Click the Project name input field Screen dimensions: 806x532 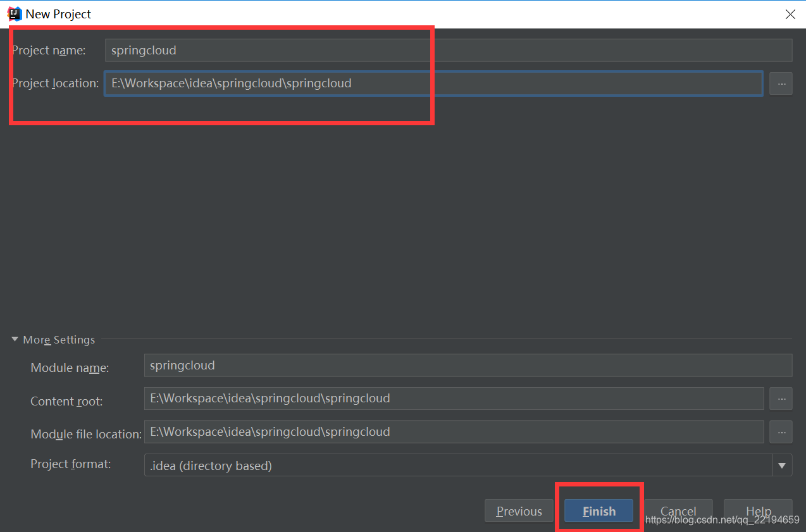pos(449,50)
